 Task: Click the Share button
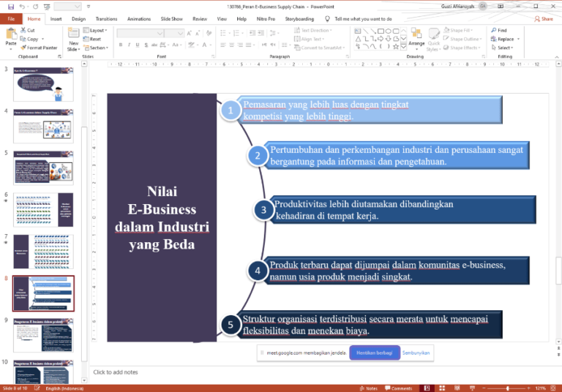pyautogui.click(x=544, y=19)
